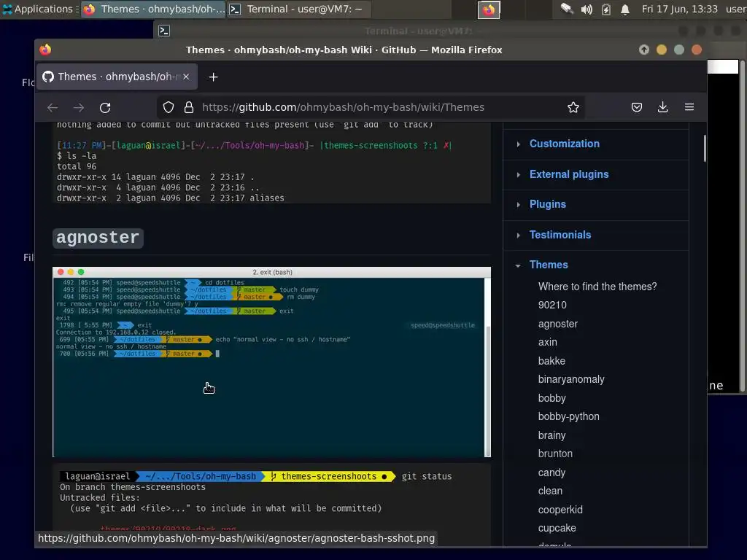Expand the Customization sidebar section arrow
Image resolution: width=747 pixels, height=560 pixels.
tap(519, 144)
